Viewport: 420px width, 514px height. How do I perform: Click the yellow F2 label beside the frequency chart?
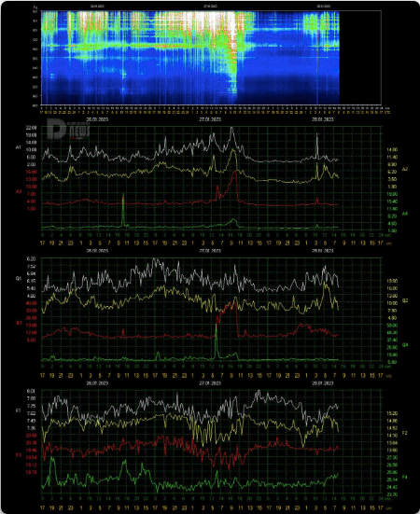tap(405, 433)
